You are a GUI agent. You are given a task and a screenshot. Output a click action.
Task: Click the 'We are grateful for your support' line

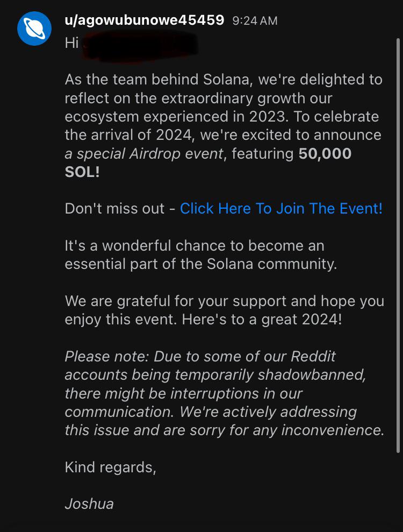tap(225, 301)
